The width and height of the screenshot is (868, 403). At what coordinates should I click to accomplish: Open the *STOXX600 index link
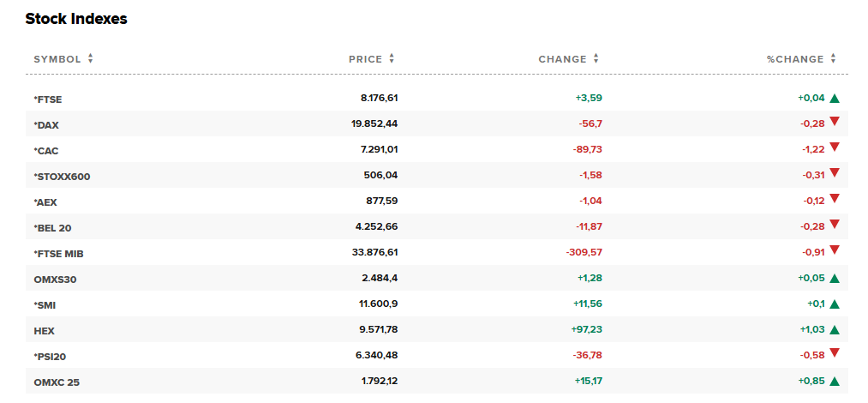[x=62, y=177]
